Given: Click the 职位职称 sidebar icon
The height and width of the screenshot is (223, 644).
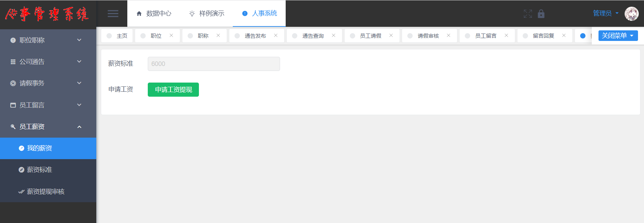Looking at the screenshot, I should (13, 40).
